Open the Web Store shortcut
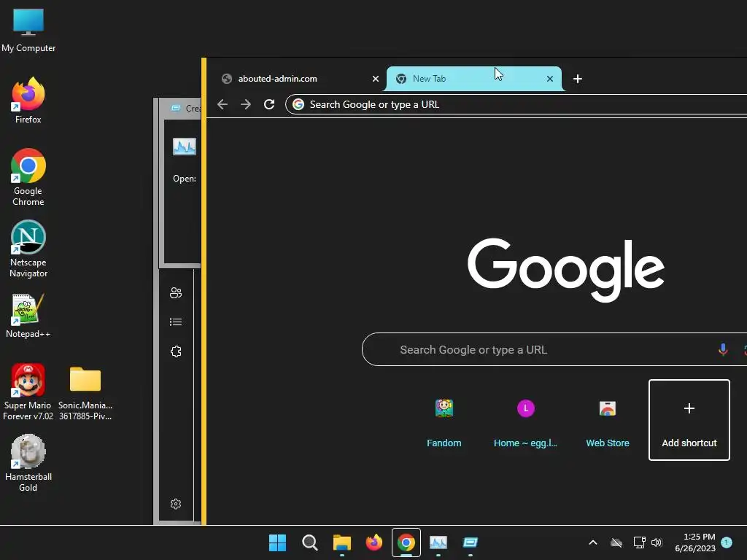Viewport: 747px width, 560px height. click(608, 420)
